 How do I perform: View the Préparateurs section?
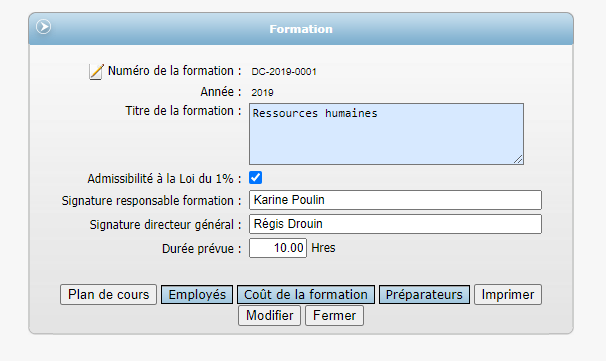coord(424,295)
